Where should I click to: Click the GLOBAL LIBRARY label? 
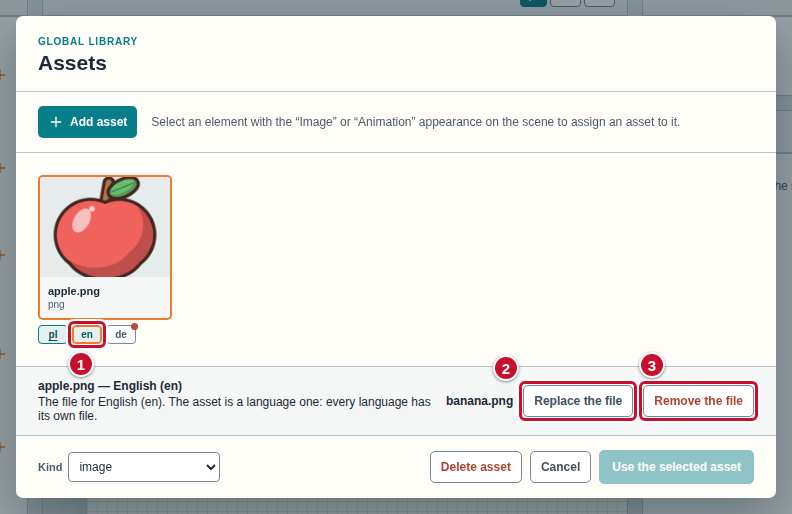tap(88, 41)
